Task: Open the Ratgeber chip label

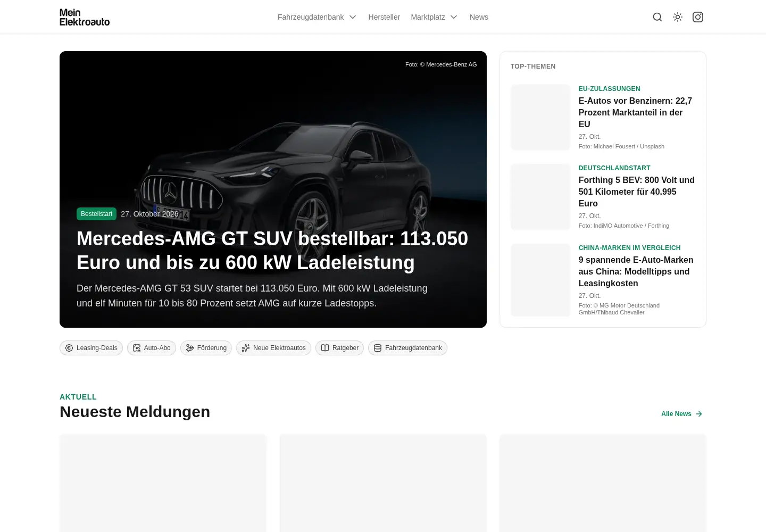Action: [x=345, y=348]
